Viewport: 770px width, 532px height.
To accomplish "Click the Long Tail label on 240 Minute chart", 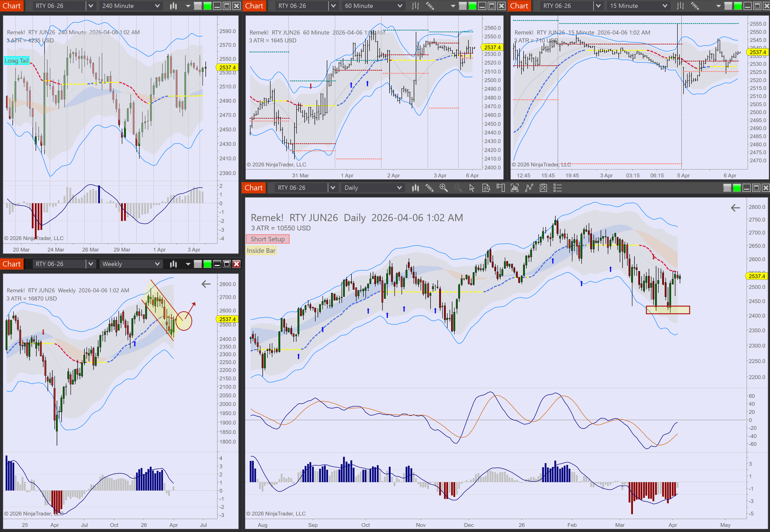I will tap(16, 61).
